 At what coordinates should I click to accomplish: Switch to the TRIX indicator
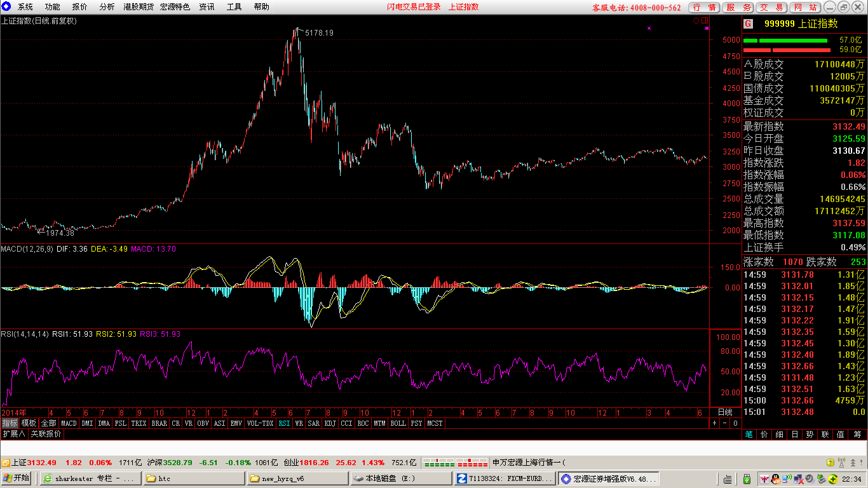pos(139,423)
